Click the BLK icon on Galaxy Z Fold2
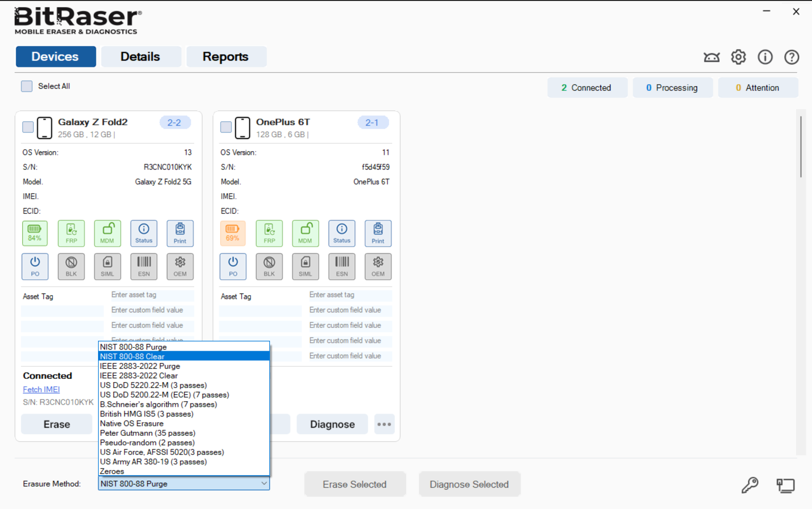 point(71,266)
